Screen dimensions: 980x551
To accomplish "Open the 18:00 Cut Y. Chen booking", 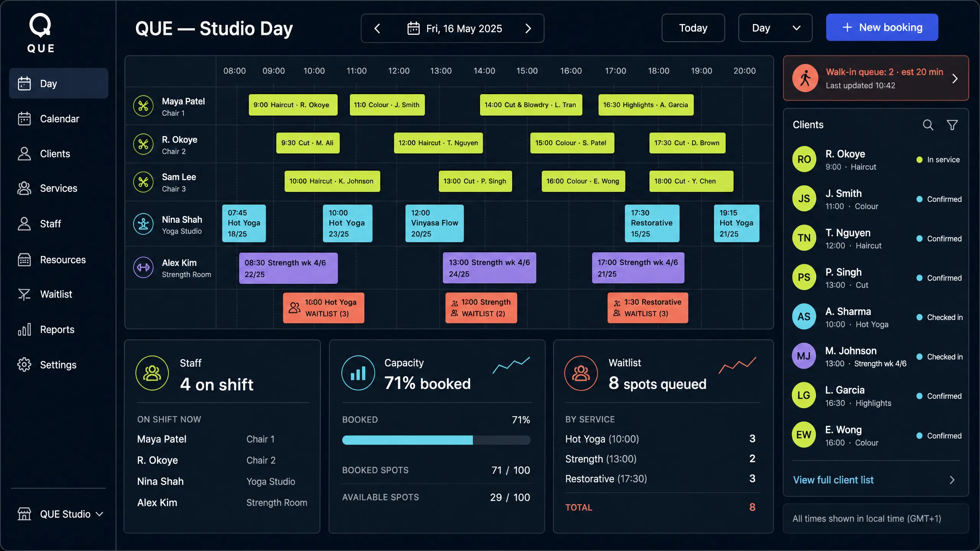I will click(x=691, y=181).
